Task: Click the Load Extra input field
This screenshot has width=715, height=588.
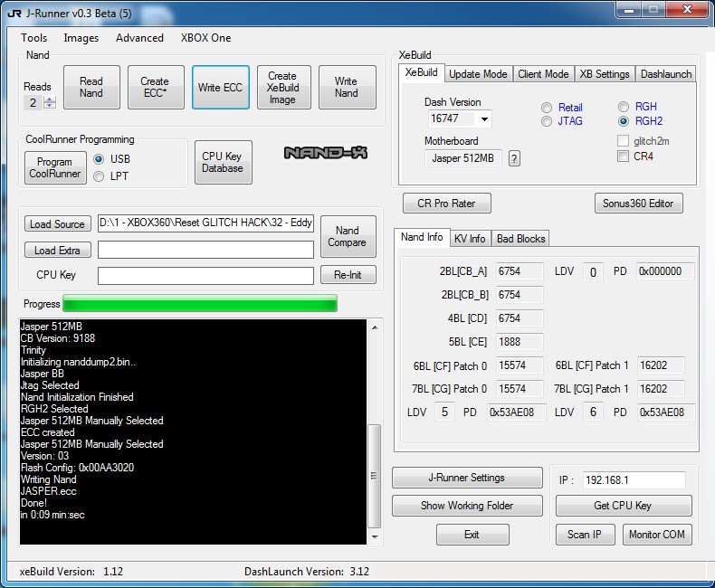Action: 205,250
